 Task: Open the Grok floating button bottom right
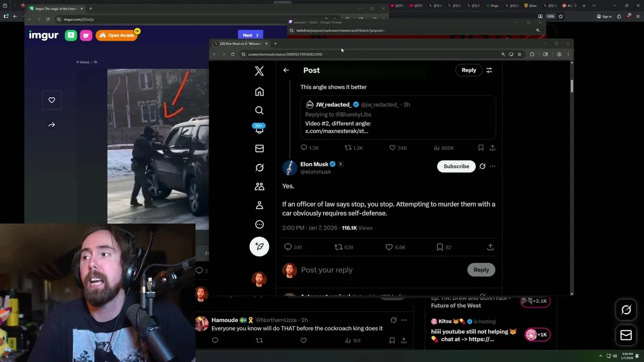pos(626,310)
